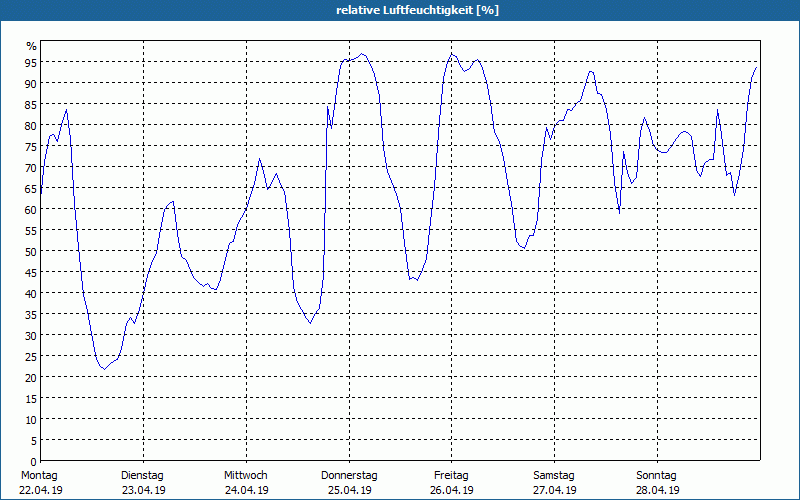Click the 0 value on the y-axis
The image size is (800, 500).
tap(34, 462)
